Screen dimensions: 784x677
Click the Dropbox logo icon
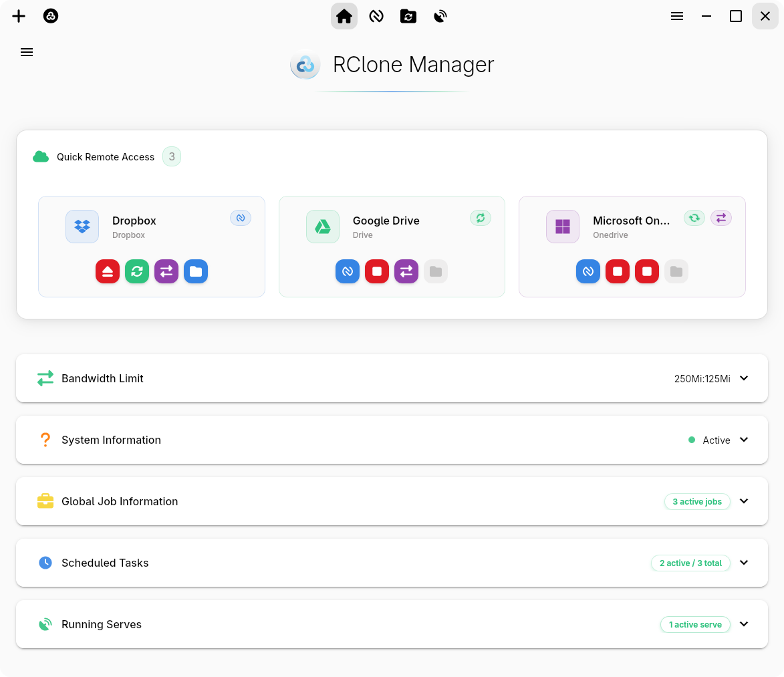pyautogui.click(x=82, y=227)
